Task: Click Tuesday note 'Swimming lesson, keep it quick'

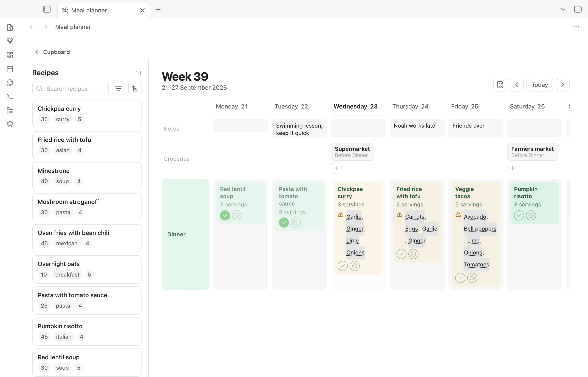Action: pos(299,129)
